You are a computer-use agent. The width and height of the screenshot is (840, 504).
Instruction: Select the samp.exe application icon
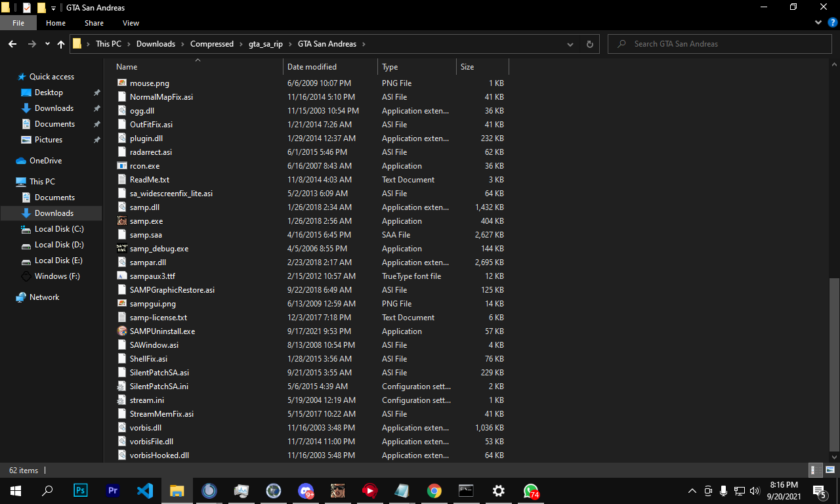click(122, 221)
